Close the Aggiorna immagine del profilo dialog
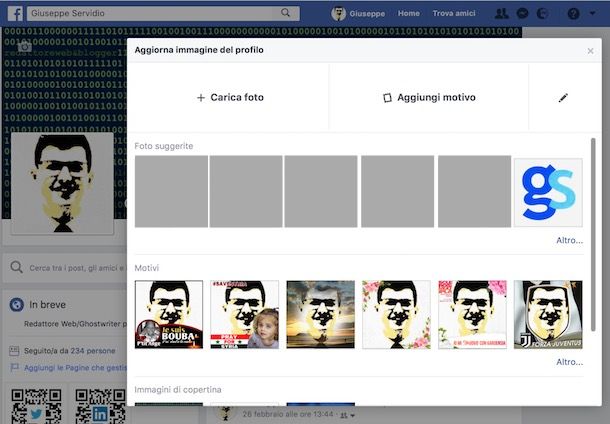The width and height of the screenshot is (610, 424). (x=590, y=51)
